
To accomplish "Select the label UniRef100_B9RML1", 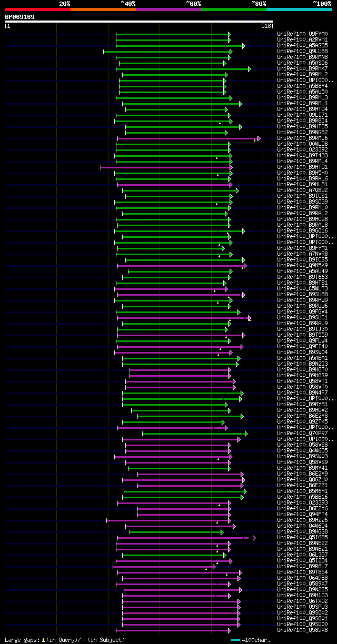I will click(x=302, y=103).
